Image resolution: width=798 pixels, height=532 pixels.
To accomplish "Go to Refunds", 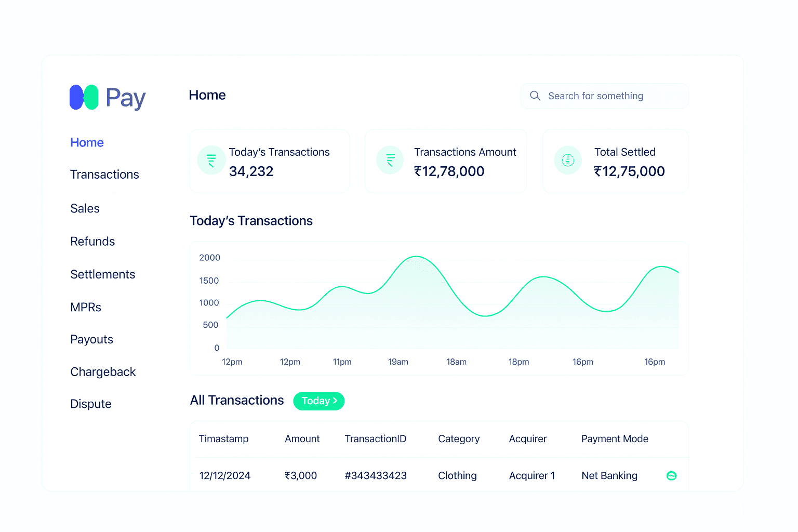I will coord(92,242).
